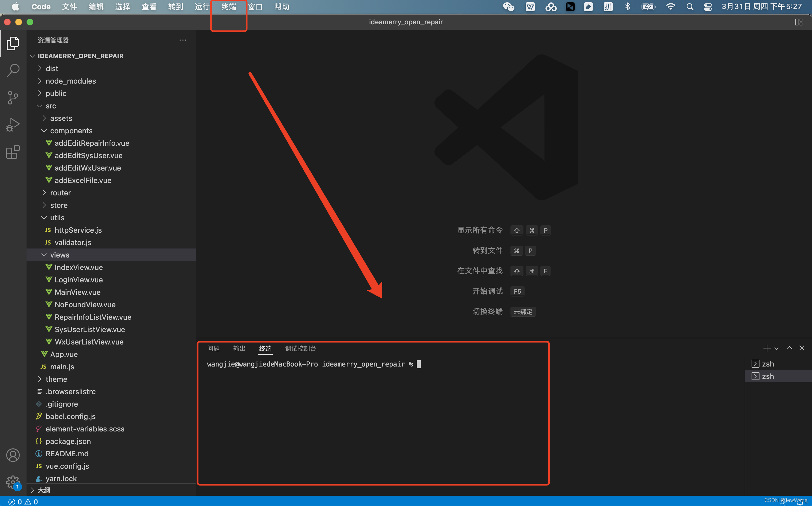Expand the public folder
The height and width of the screenshot is (506, 812).
[111, 93]
